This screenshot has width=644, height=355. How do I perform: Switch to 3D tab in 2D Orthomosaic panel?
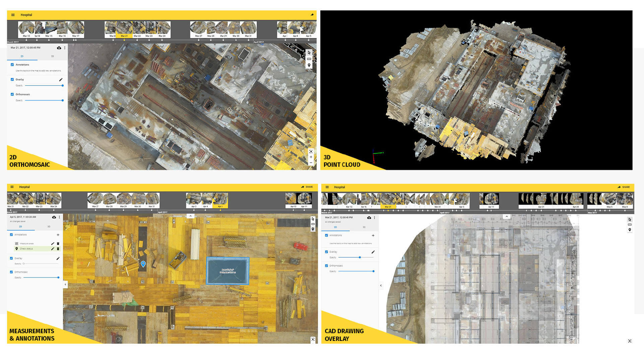52,56
